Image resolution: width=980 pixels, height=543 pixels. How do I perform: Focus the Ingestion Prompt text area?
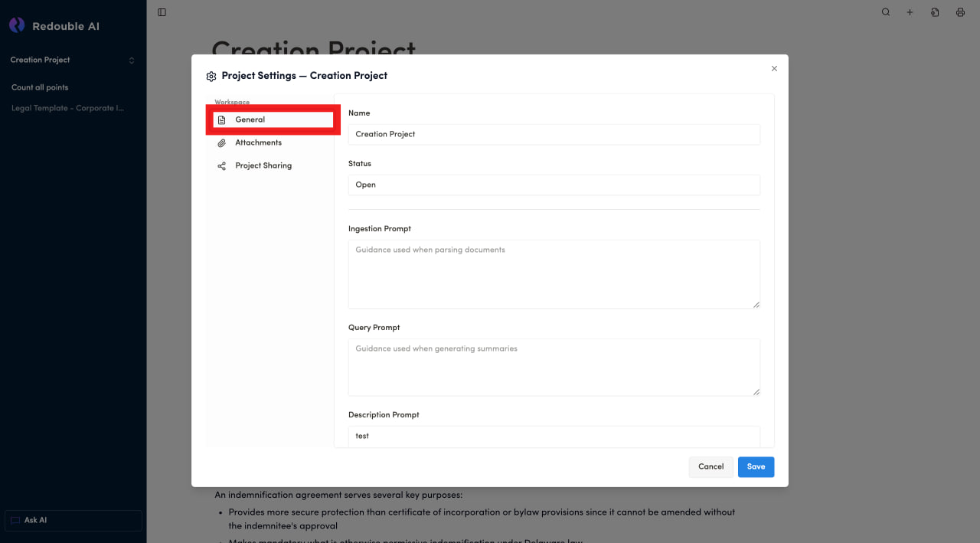[554, 274]
